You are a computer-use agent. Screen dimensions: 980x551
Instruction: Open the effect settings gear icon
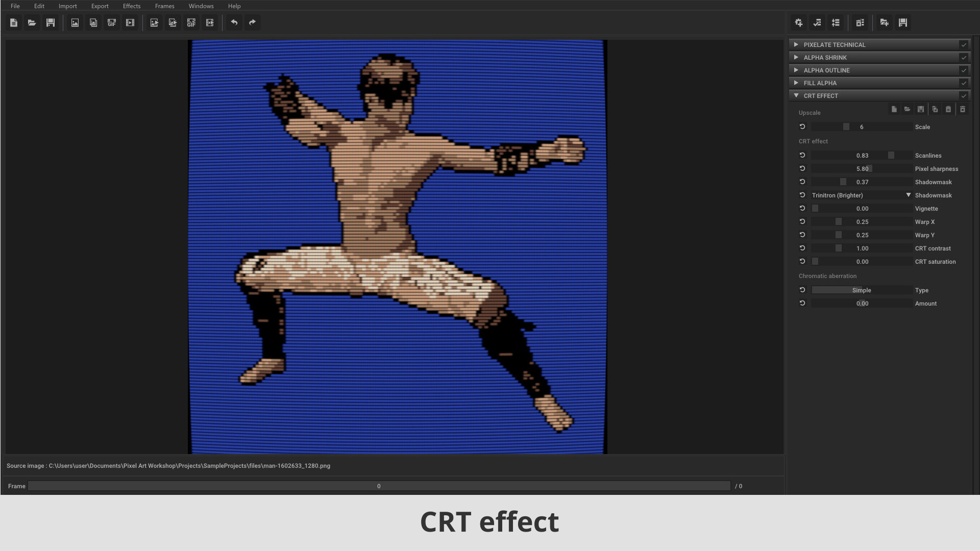799,22
